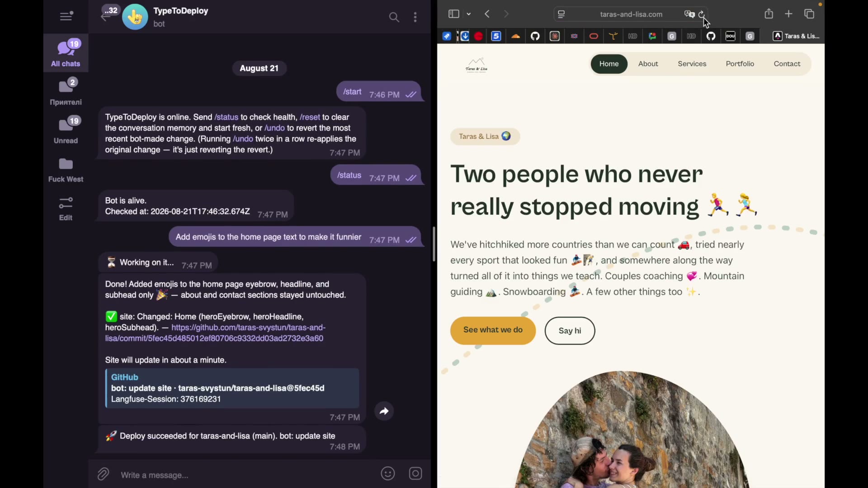Open the Services nav item

point(692,64)
